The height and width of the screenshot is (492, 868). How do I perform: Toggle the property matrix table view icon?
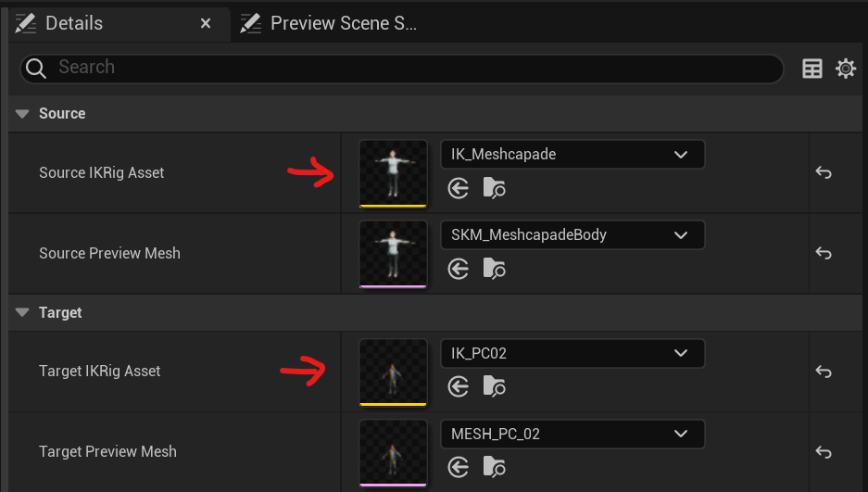coord(812,68)
